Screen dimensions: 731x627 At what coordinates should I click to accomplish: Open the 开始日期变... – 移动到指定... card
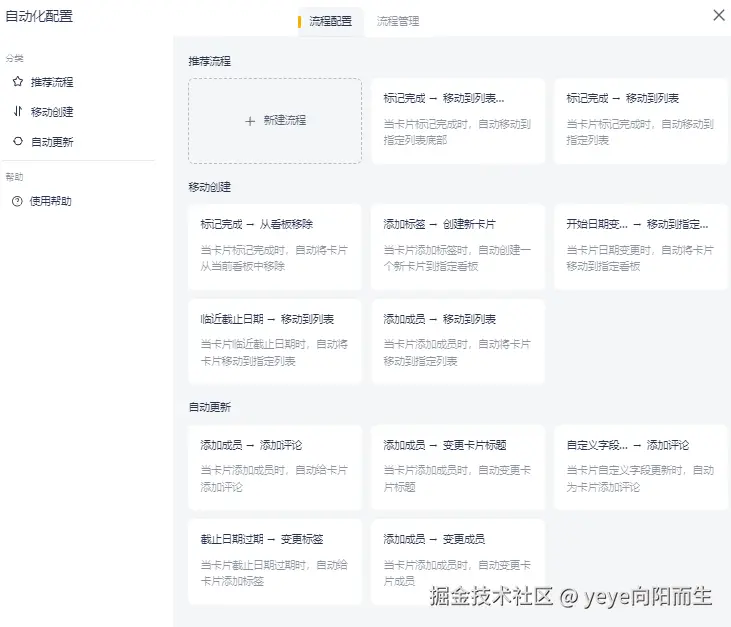(641, 247)
